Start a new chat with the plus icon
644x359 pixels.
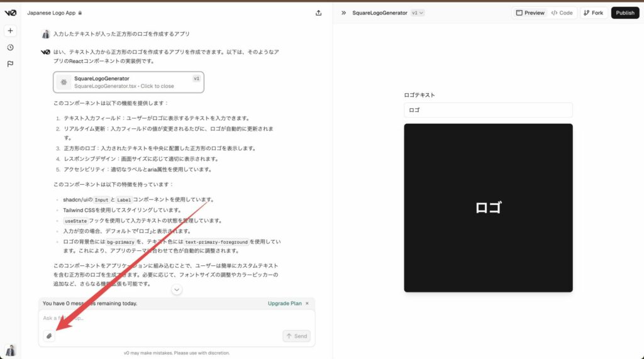coord(10,31)
